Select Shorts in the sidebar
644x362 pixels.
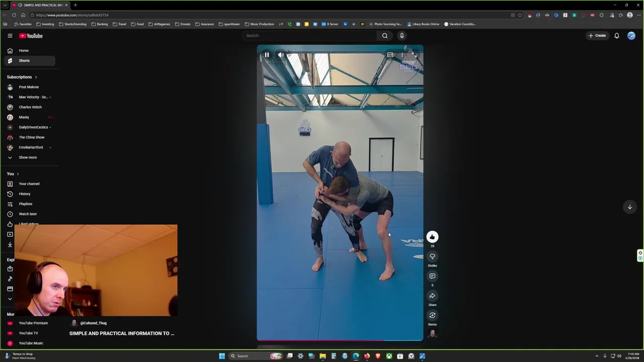[x=29, y=60]
